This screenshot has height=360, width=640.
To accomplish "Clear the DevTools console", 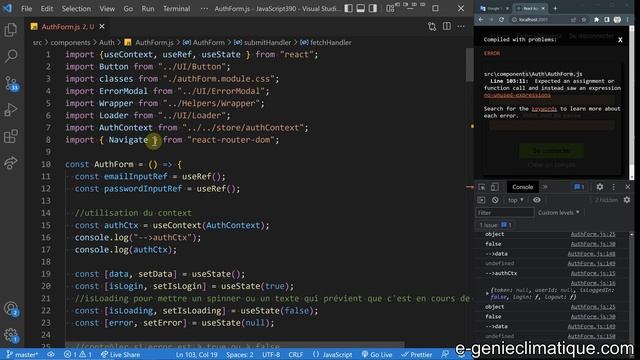I will (x=495, y=200).
